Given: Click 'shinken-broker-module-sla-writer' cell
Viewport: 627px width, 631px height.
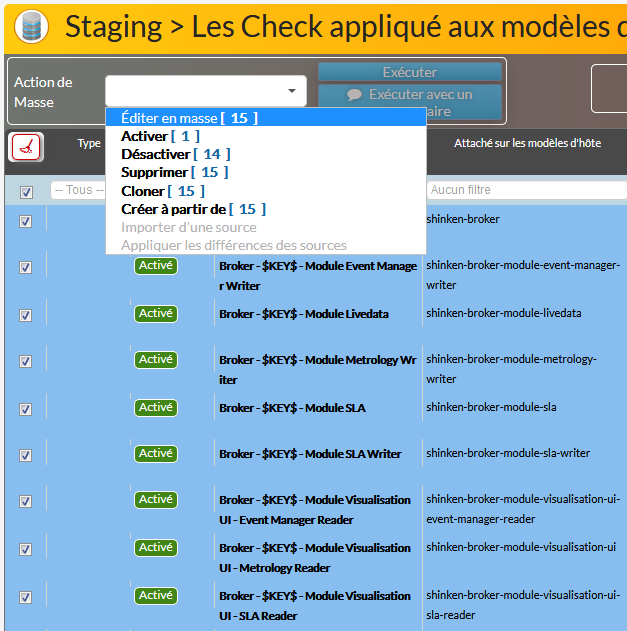Looking at the screenshot, I should pos(508,453).
